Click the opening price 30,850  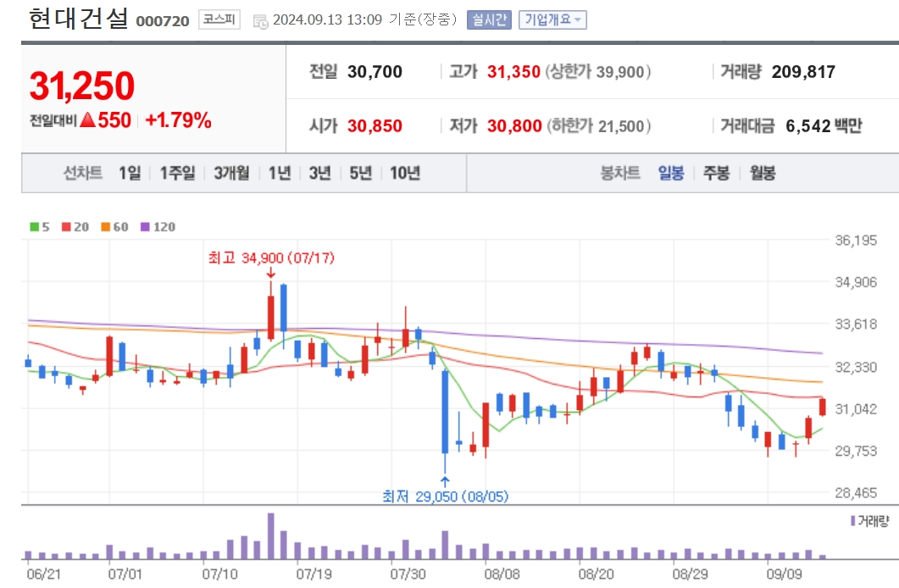point(375,125)
